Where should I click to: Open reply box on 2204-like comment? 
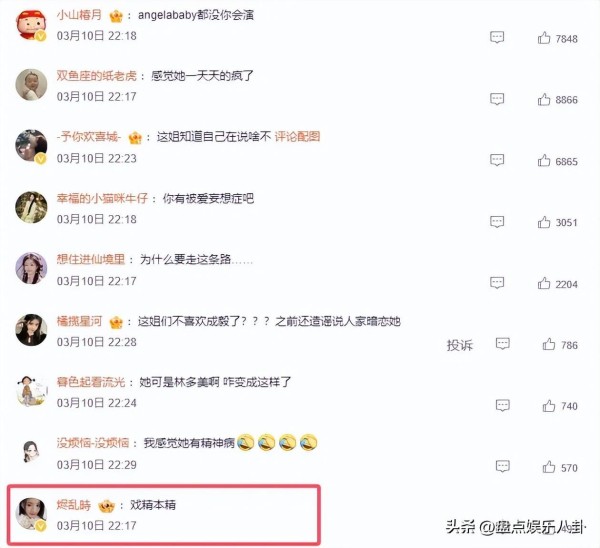coord(497,283)
